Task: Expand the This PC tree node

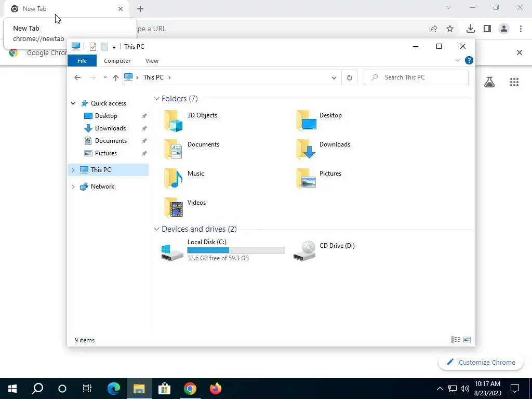Action: (x=73, y=170)
